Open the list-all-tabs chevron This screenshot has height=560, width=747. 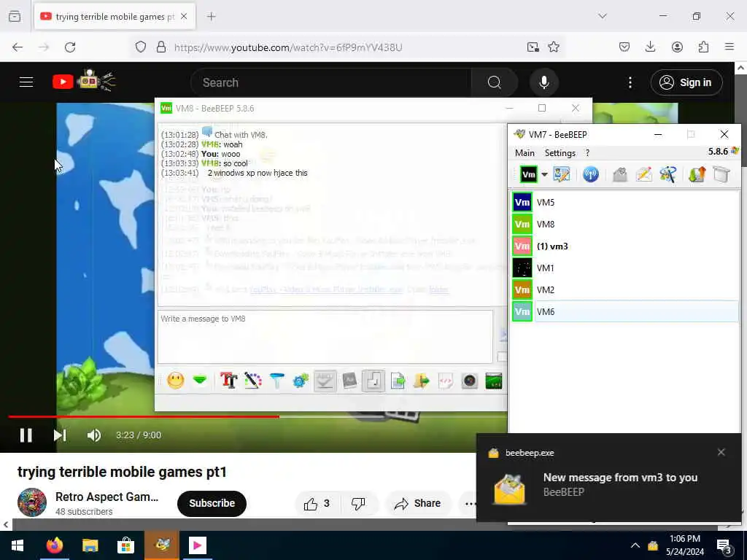(x=603, y=16)
